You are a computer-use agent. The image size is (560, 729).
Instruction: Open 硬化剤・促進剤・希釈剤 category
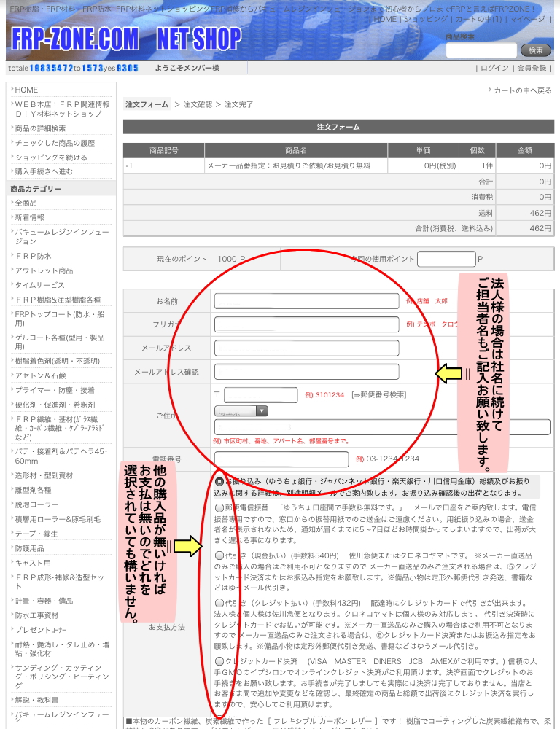point(55,405)
